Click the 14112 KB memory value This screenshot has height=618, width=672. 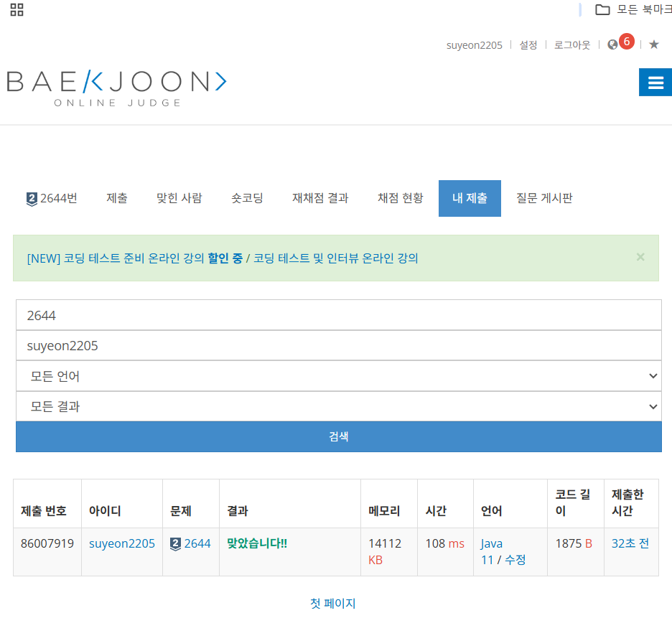(385, 551)
